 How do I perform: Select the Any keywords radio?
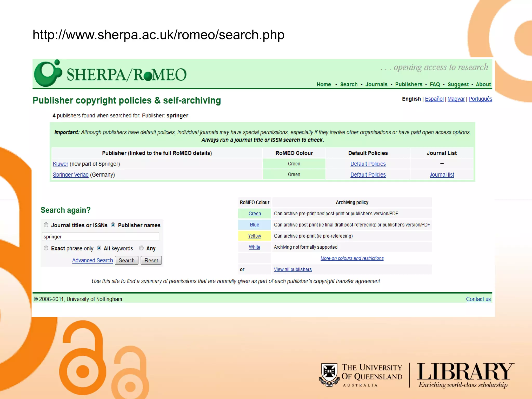[x=142, y=248]
